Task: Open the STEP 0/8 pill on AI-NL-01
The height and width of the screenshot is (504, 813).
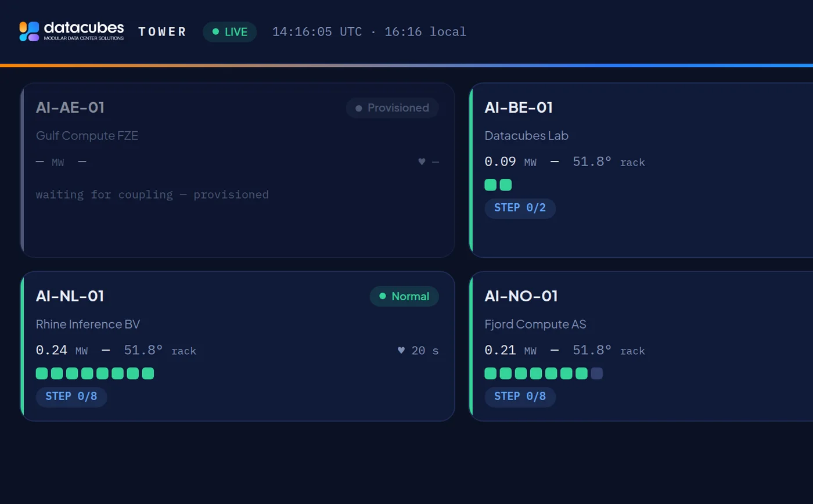Action: pyautogui.click(x=71, y=397)
